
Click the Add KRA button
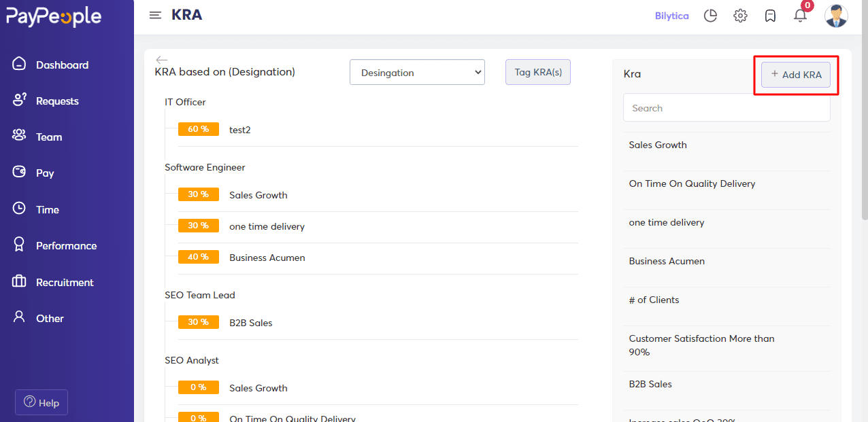(x=796, y=75)
